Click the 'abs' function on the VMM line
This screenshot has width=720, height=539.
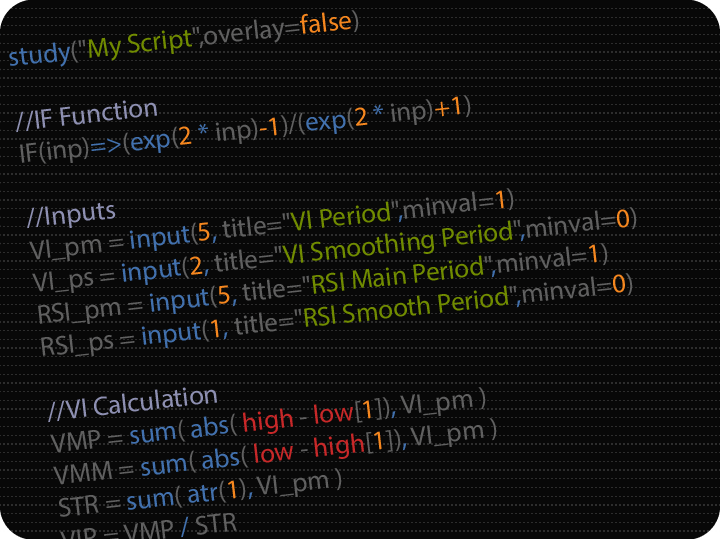[x=221, y=458]
